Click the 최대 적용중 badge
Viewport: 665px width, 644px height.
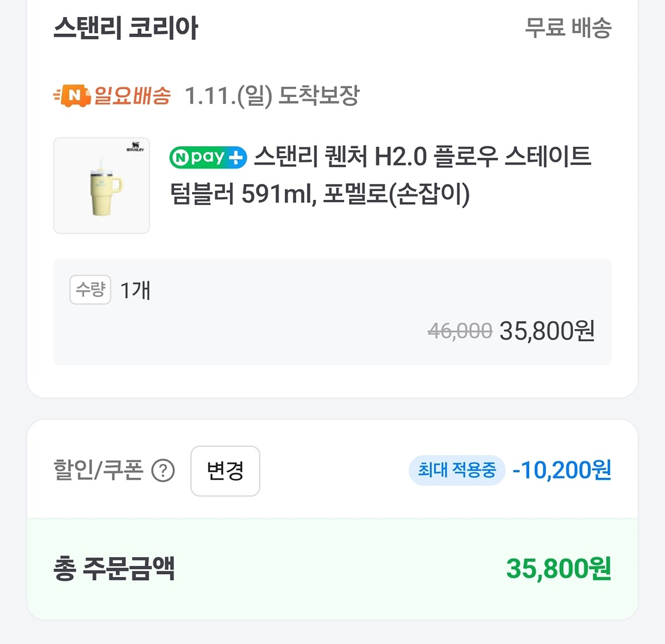pos(457,471)
